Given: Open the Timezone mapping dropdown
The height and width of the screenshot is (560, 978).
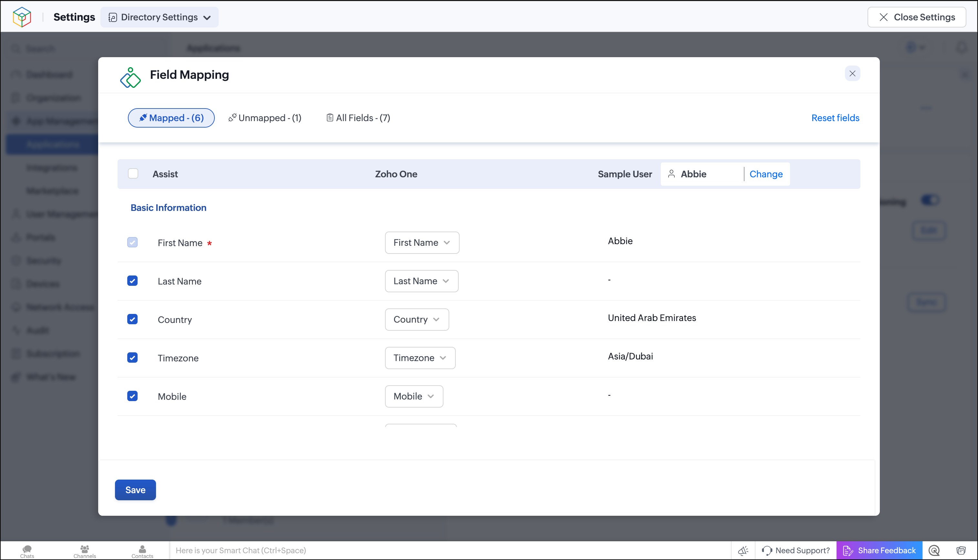Looking at the screenshot, I should [420, 358].
